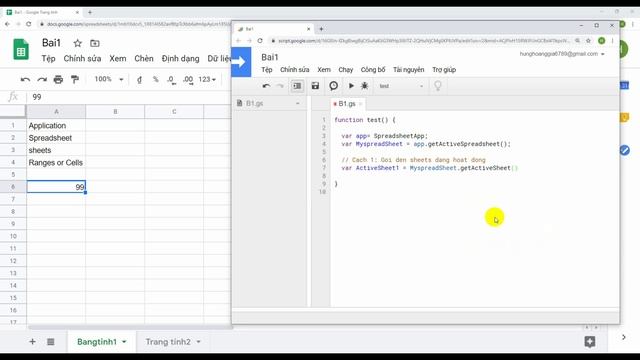The height and width of the screenshot is (360, 640).
Task: Open the 100% zoom dropdown
Action: click(x=109, y=79)
